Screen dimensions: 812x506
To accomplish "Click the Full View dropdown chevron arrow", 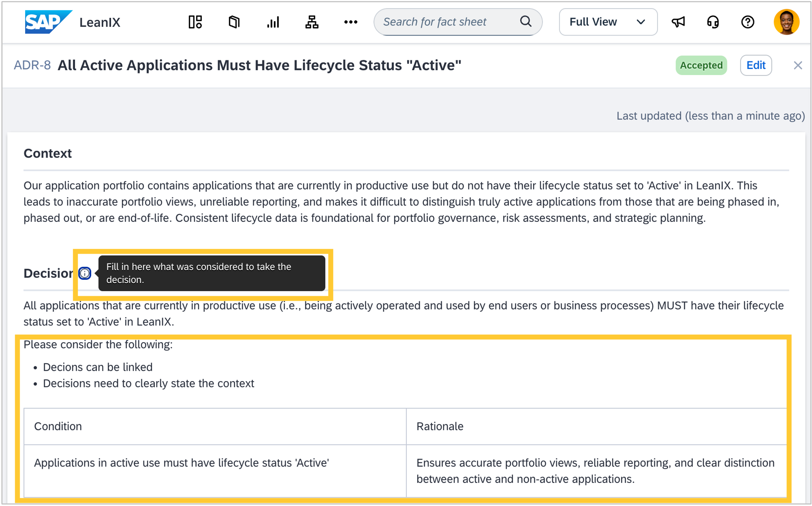I will coord(641,22).
